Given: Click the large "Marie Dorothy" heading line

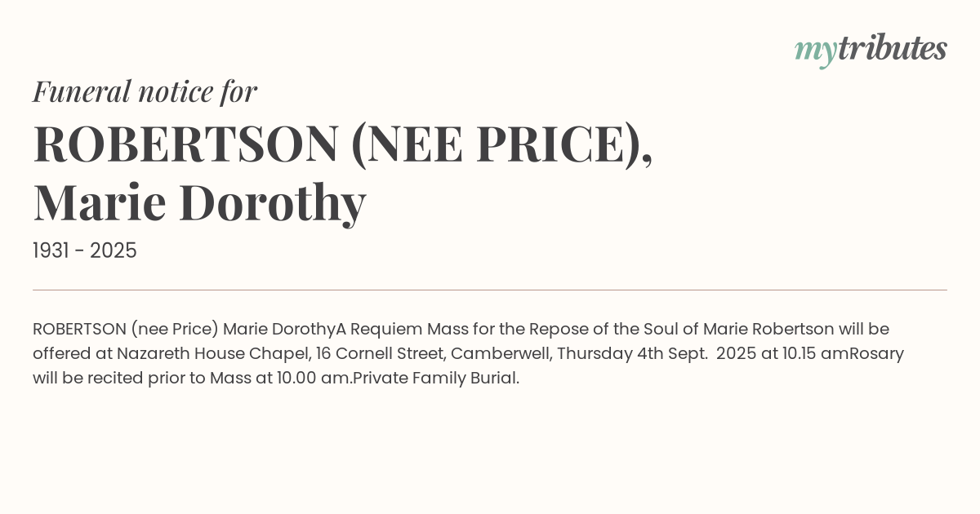Looking at the screenshot, I should 199,202.
